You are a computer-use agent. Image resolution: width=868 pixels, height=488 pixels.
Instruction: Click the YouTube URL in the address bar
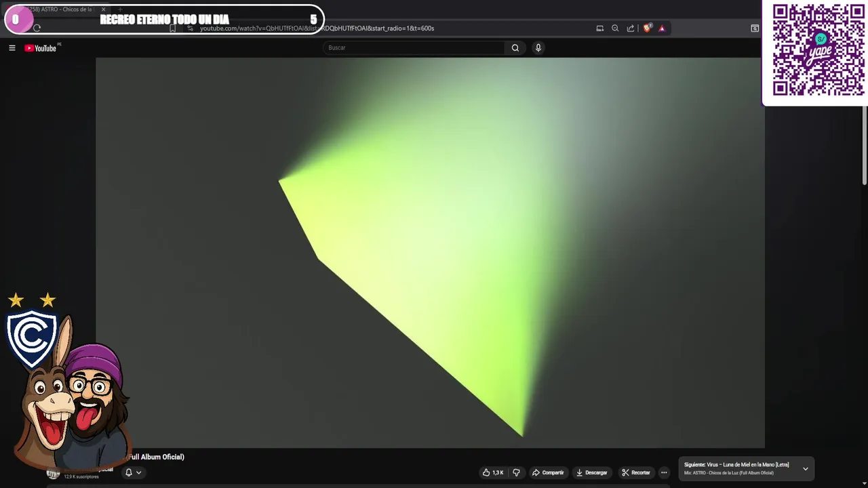tap(317, 28)
